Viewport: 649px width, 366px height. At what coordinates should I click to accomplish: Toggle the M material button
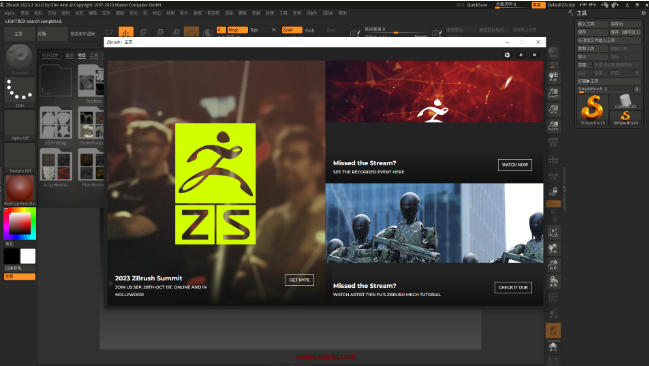(x=274, y=30)
